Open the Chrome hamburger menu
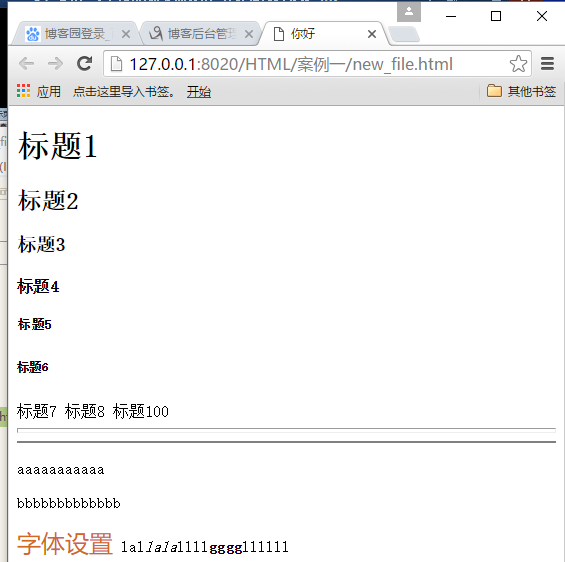This screenshot has height=562, width=565. (547, 64)
